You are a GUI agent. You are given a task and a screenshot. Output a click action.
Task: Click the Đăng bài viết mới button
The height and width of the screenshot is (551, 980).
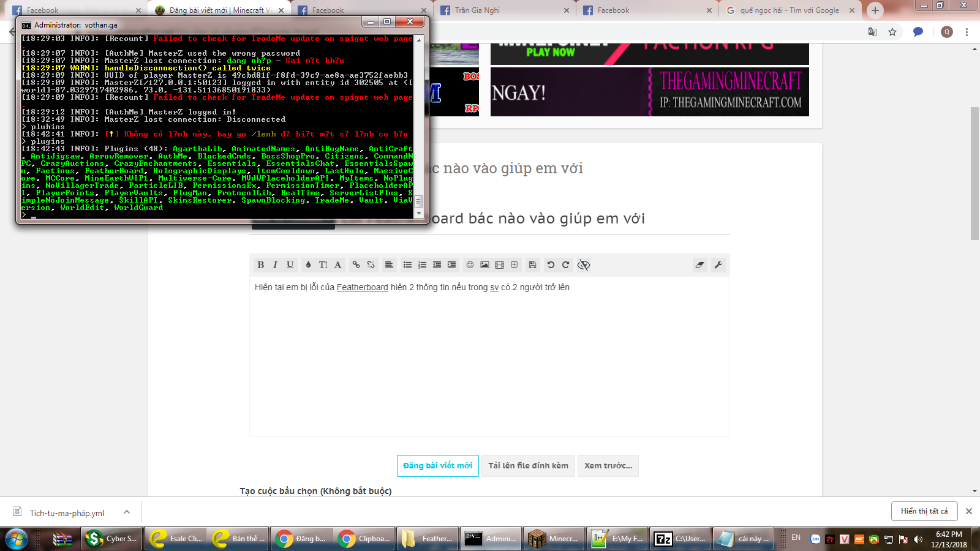[x=437, y=466]
